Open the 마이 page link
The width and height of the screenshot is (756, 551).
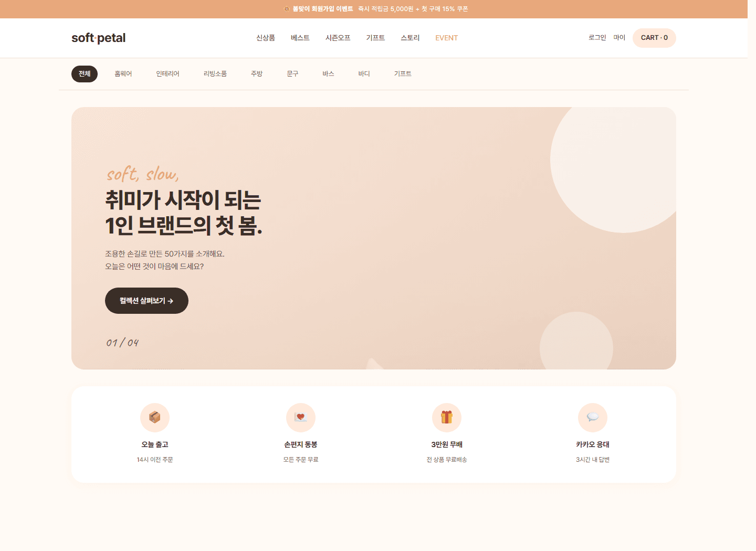619,37
